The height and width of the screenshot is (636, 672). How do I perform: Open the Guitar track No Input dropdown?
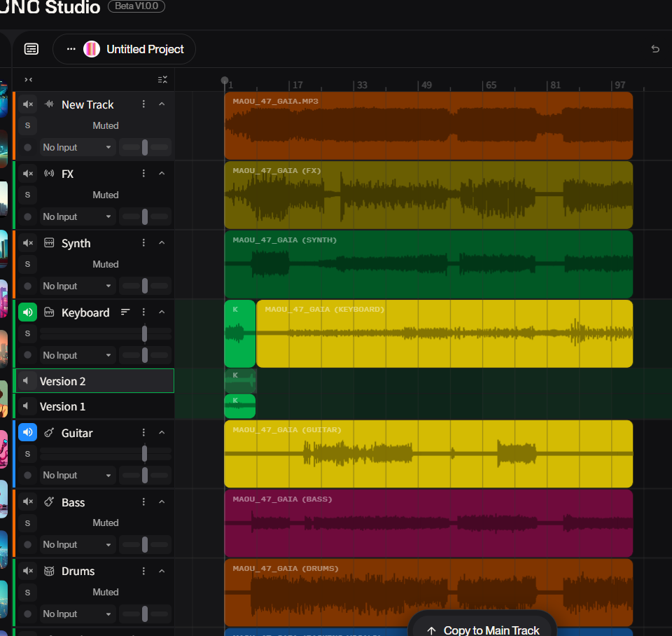click(77, 476)
